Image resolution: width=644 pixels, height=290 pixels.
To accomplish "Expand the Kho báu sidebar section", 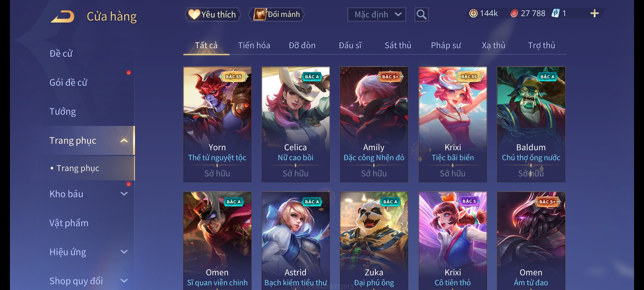I will [x=124, y=194].
